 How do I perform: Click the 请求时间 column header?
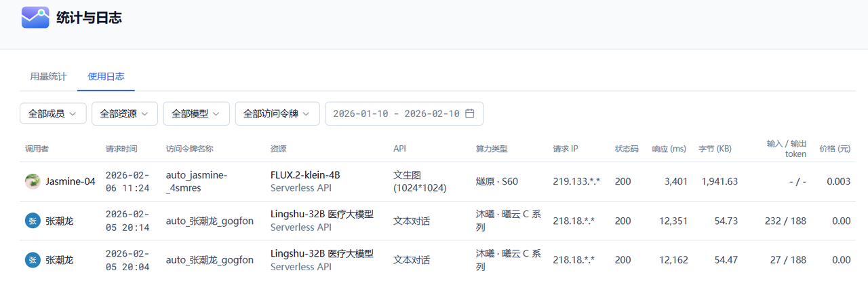pos(121,149)
